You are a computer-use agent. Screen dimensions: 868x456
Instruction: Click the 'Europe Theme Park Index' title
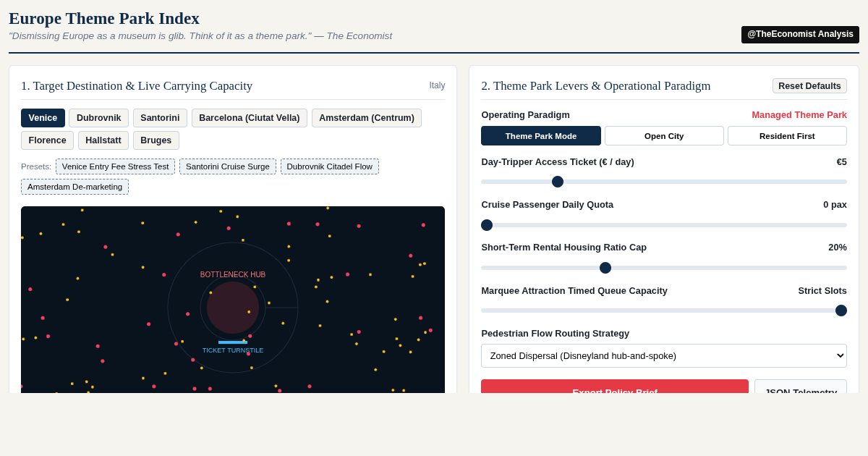(104, 18)
